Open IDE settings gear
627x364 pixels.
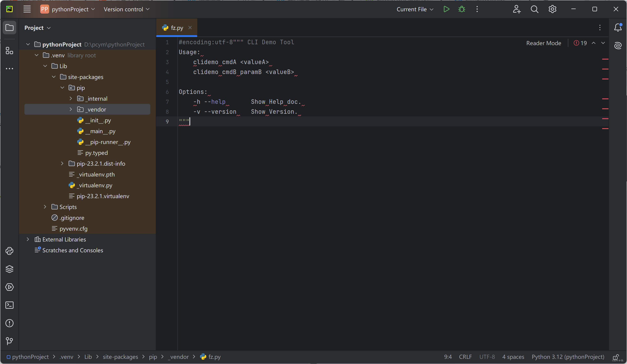click(x=552, y=9)
